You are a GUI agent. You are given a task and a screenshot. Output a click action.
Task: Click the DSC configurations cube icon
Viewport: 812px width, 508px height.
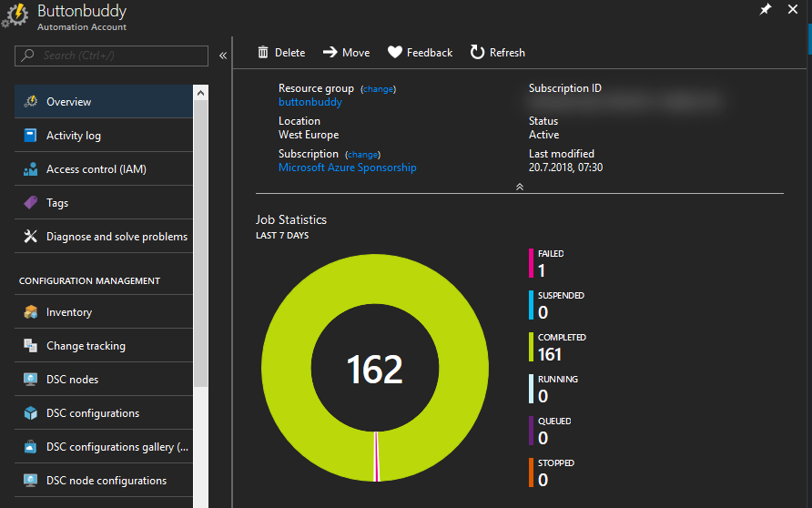(31, 412)
